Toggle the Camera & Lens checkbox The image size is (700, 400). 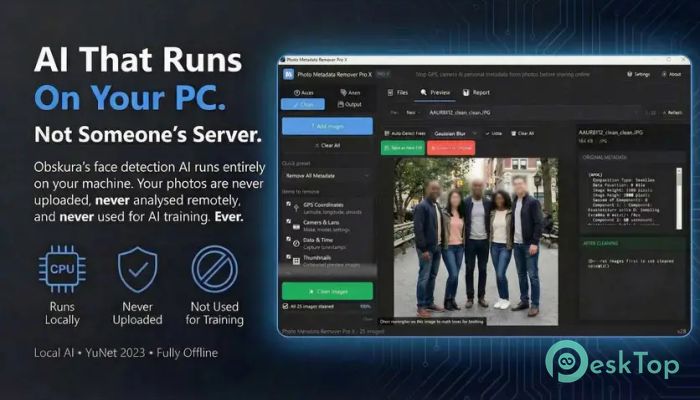[x=288, y=221]
